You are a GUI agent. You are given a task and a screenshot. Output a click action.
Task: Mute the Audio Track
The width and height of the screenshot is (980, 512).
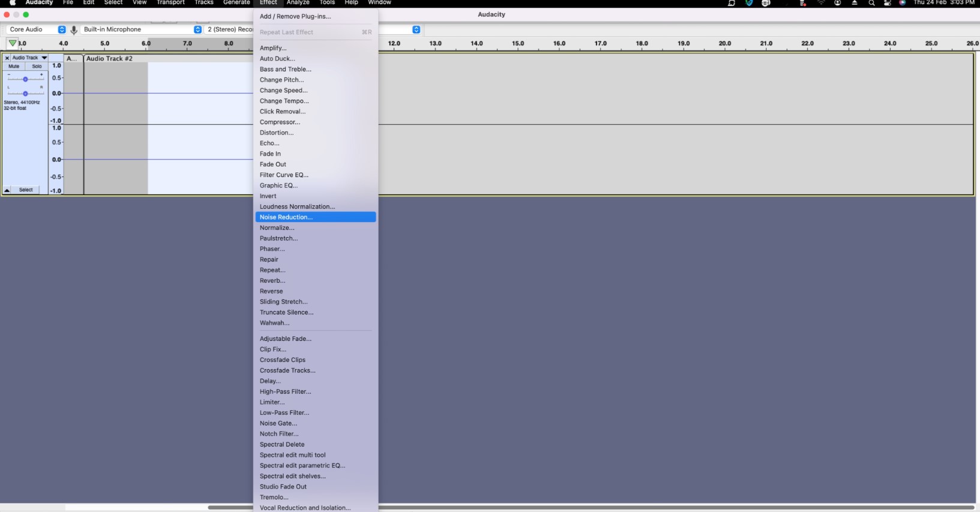pos(14,67)
